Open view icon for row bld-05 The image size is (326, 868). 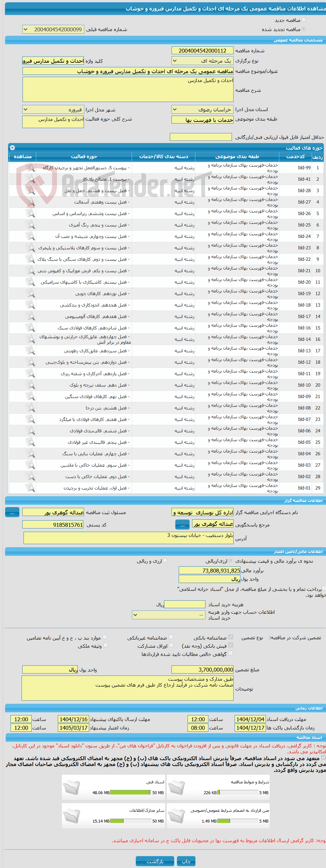[30, 442]
